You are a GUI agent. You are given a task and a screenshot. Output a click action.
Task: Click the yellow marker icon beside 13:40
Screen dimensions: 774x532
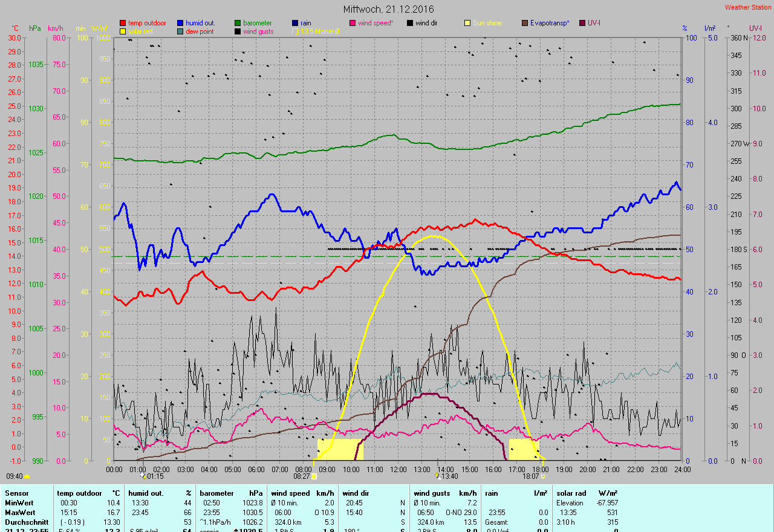pos(437,476)
